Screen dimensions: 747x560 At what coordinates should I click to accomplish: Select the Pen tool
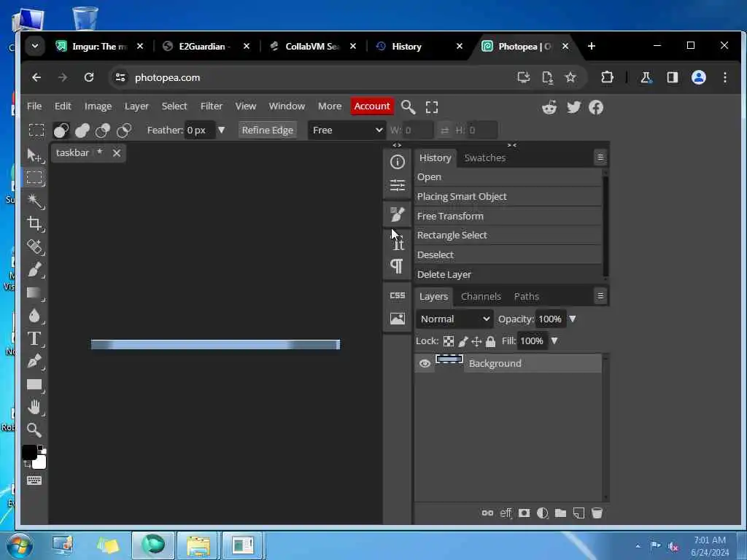coord(34,362)
